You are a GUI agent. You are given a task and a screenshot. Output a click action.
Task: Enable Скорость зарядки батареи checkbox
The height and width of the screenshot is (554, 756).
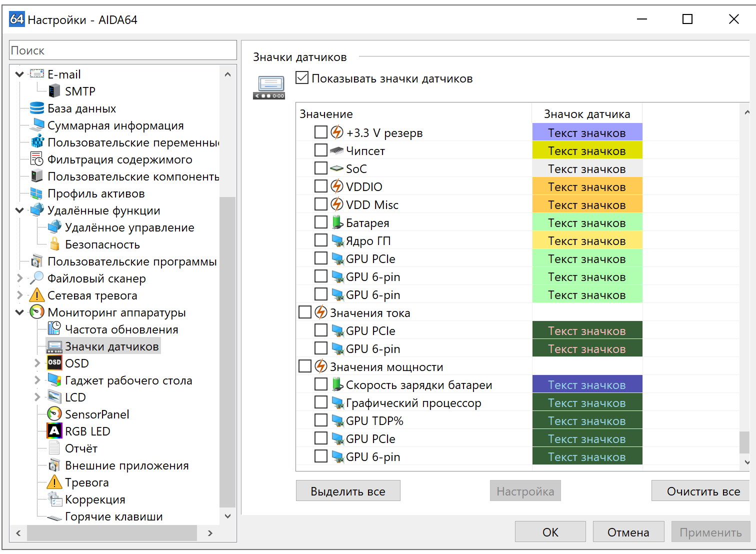pyautogui.click(x=320, y=384)
